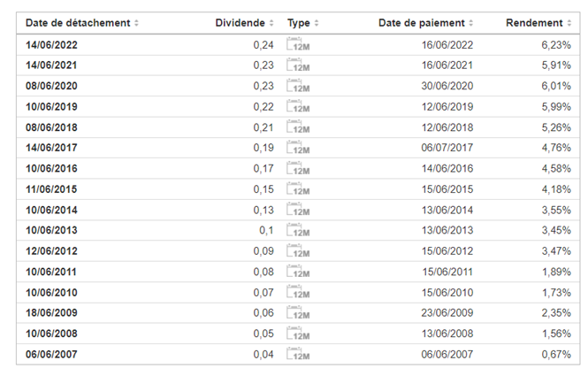The width and height of the screenshot is (588, 376).
Task: Select the Rendement column header text
Action: click(x=534, y=23)
